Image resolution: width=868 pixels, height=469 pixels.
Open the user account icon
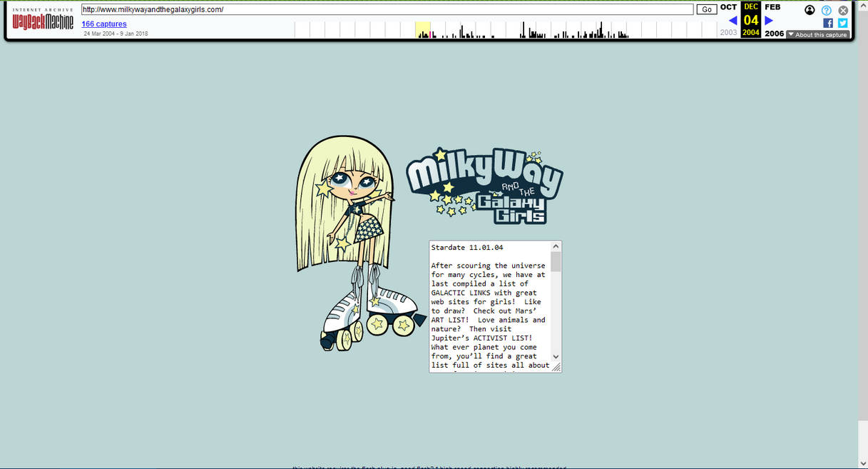click(810, 10)
